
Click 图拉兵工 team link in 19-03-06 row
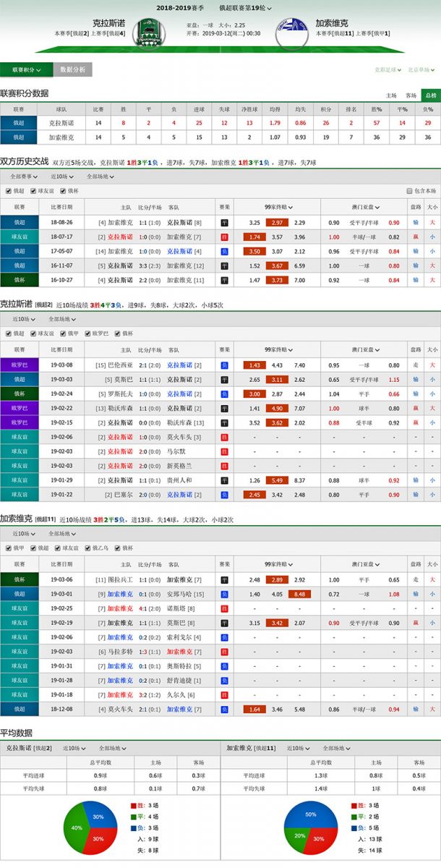click(119, 579)
